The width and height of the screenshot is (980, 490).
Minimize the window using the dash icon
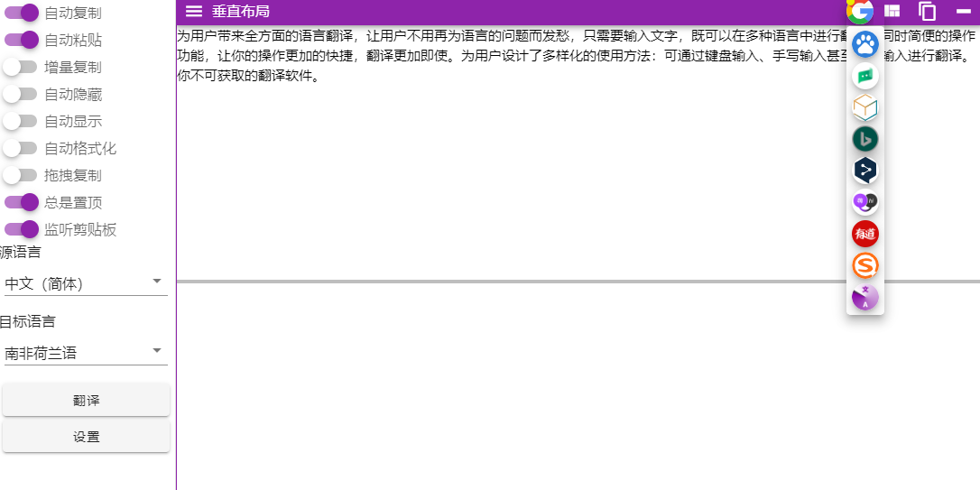(x=964, y=11)
